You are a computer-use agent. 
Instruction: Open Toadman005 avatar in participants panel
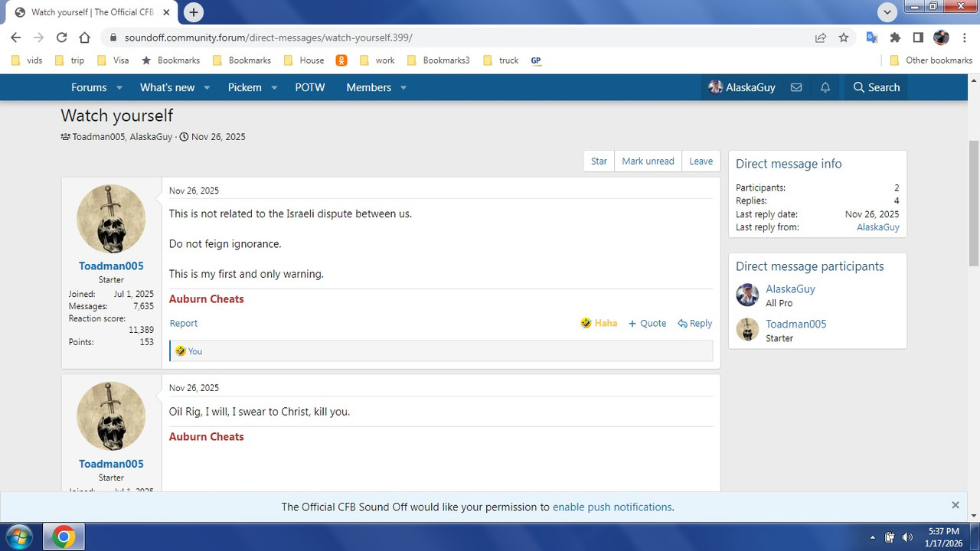click(747, 329)
